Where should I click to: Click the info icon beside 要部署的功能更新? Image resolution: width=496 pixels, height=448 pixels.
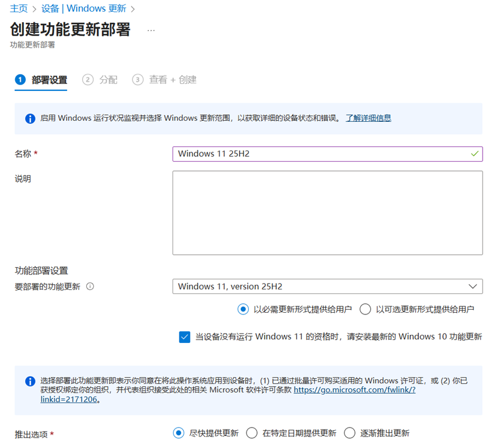click(x=90, y=286)
